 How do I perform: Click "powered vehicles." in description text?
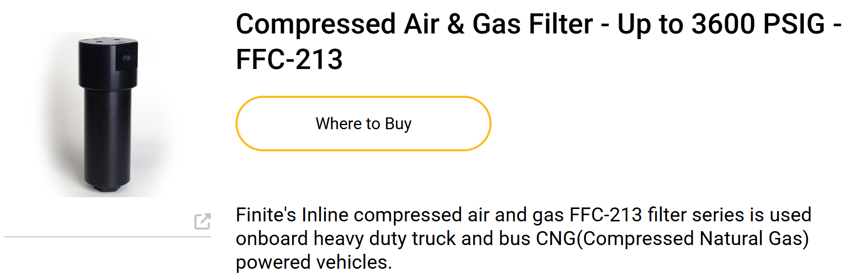pyautogui.click(x=314, y=262)
